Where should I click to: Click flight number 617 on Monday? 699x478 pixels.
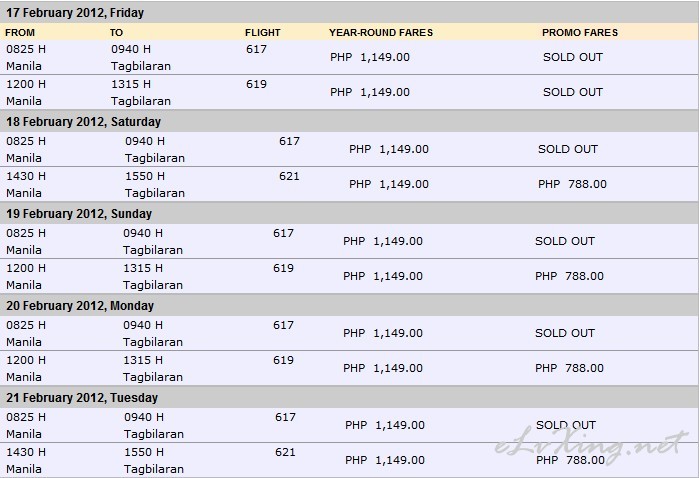tap(284, 325)
